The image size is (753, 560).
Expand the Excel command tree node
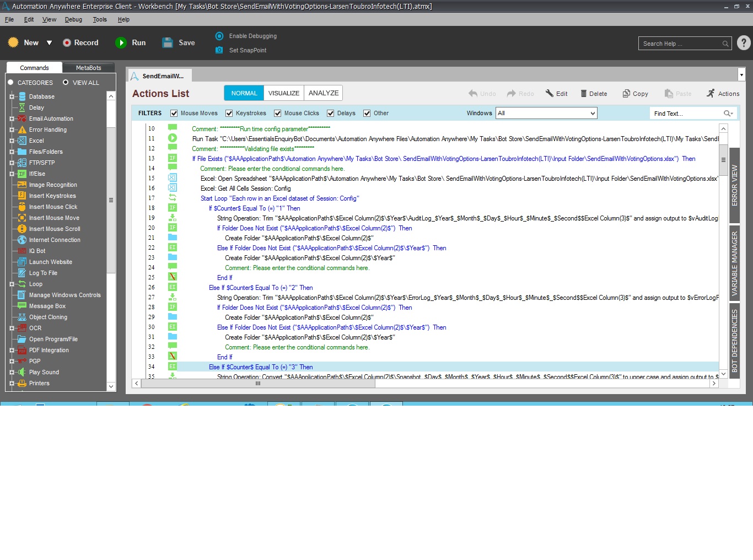(12, 141)
